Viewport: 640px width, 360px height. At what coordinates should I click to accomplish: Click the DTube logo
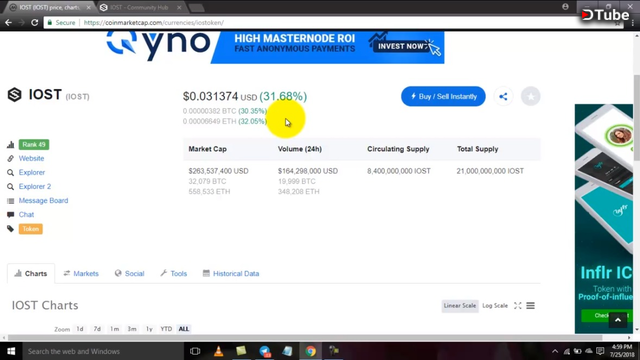tap(606, 15)
